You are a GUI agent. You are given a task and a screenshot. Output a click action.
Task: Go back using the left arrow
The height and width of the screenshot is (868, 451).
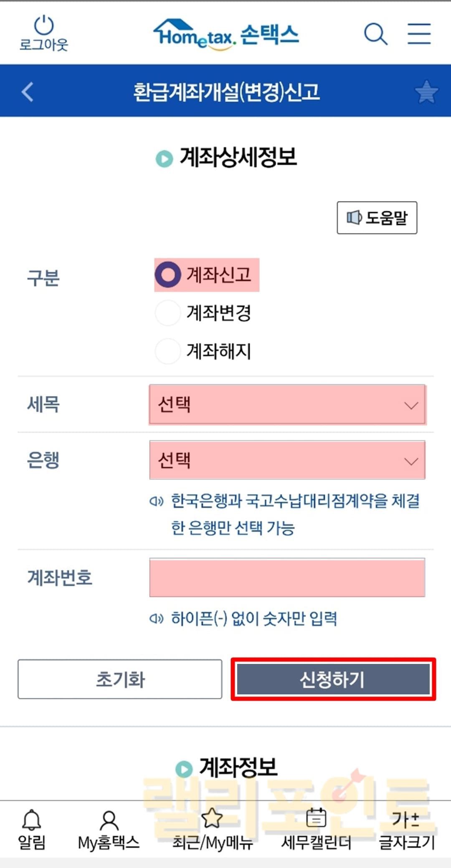pos(28,92)
